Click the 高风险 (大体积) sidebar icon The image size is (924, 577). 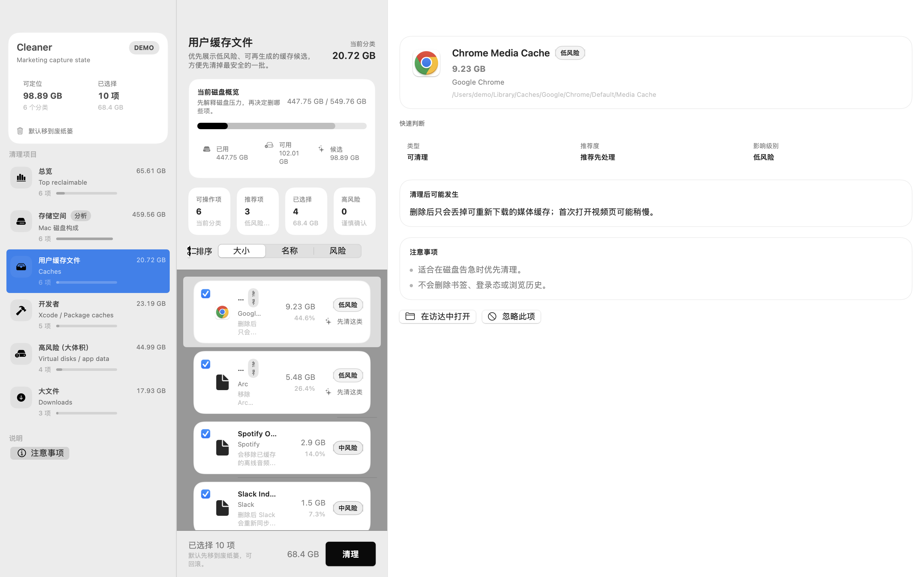(21, 354)
